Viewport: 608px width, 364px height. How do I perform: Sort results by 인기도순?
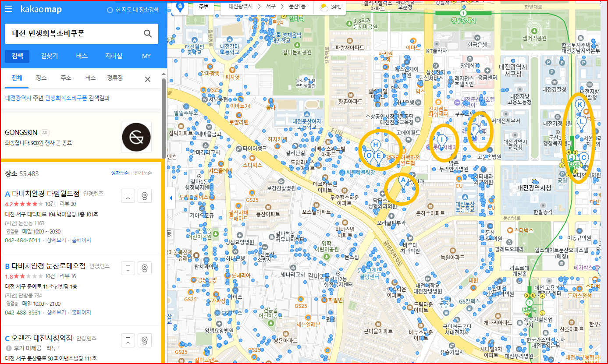pyautogui.click(x=143, y=173)
